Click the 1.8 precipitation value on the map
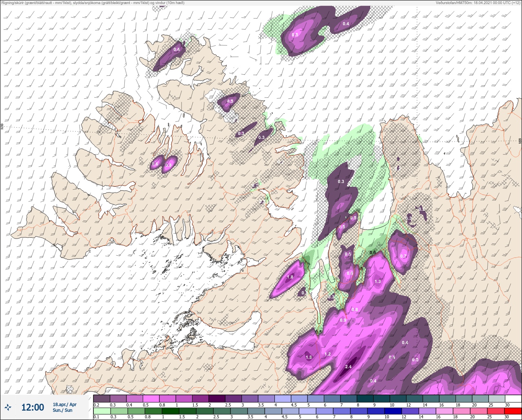 (290, 277)
